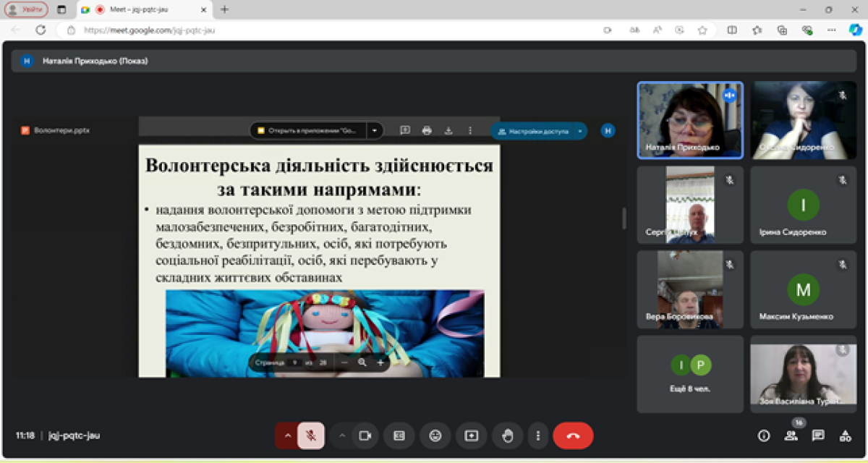Click the page number field in viewer
The width and height of the screenshot is (868, 463).
tap(294, 362)
